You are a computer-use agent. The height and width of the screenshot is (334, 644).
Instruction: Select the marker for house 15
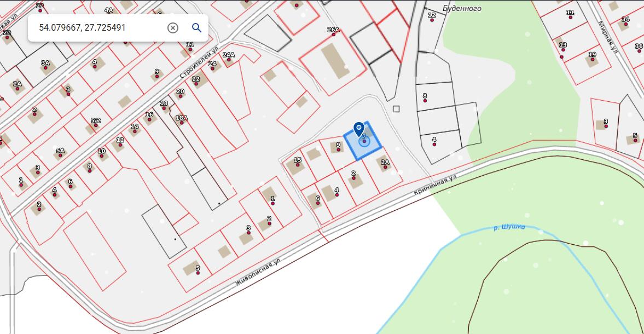(x=298, y=164)
